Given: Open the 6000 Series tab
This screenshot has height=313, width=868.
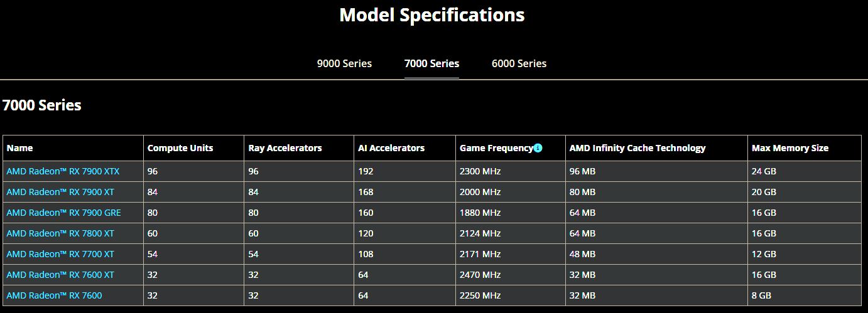Looking at the screenshot, I should (519, 63).
